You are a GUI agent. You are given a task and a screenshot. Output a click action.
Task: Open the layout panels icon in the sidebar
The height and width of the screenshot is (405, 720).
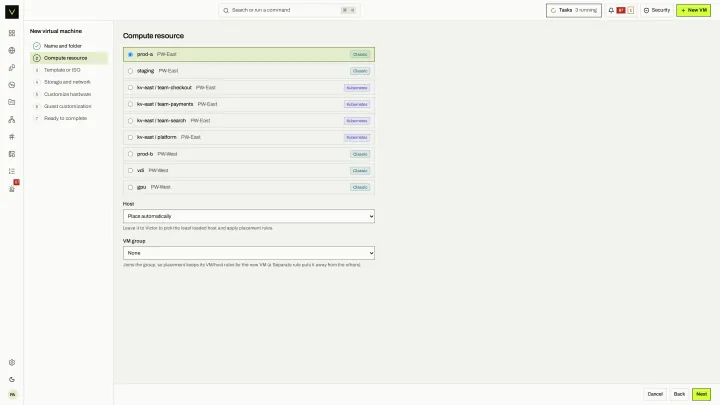pyautogui.click(x=12, y=154)
